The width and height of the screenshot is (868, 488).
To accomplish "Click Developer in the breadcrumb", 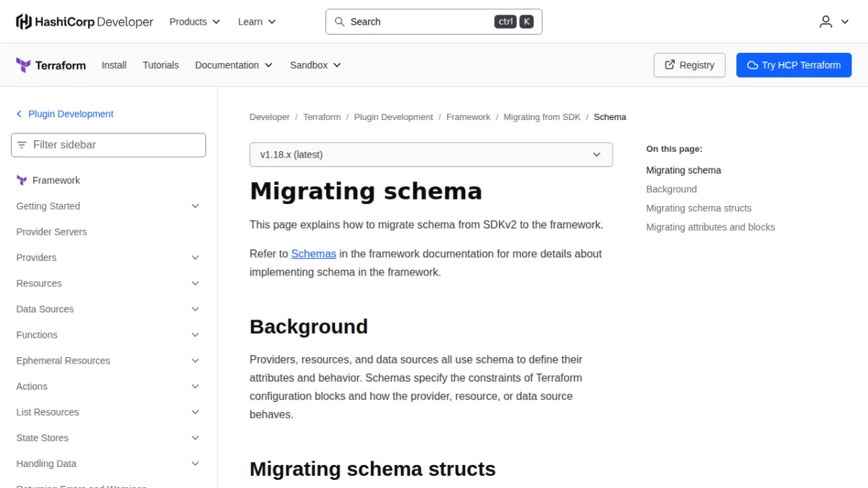I will pos(270,117).
